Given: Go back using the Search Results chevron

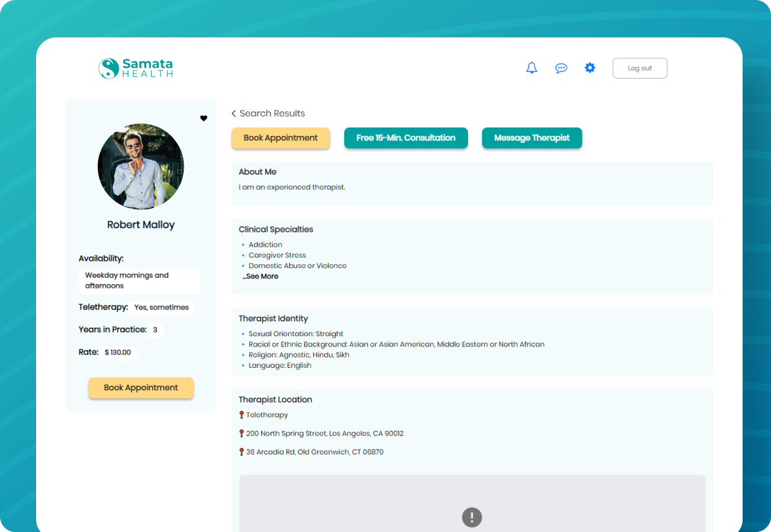Looking at the screenshot, I should (234, 113).
